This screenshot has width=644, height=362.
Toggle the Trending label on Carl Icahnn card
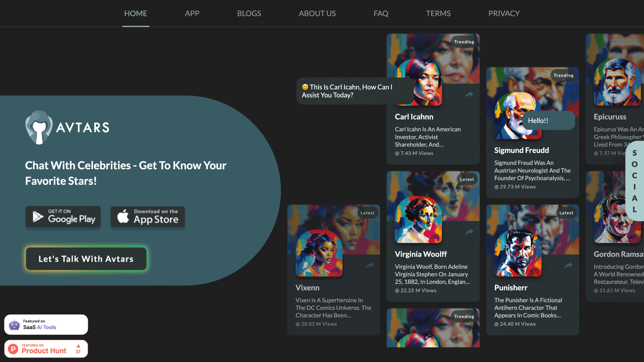463,42
